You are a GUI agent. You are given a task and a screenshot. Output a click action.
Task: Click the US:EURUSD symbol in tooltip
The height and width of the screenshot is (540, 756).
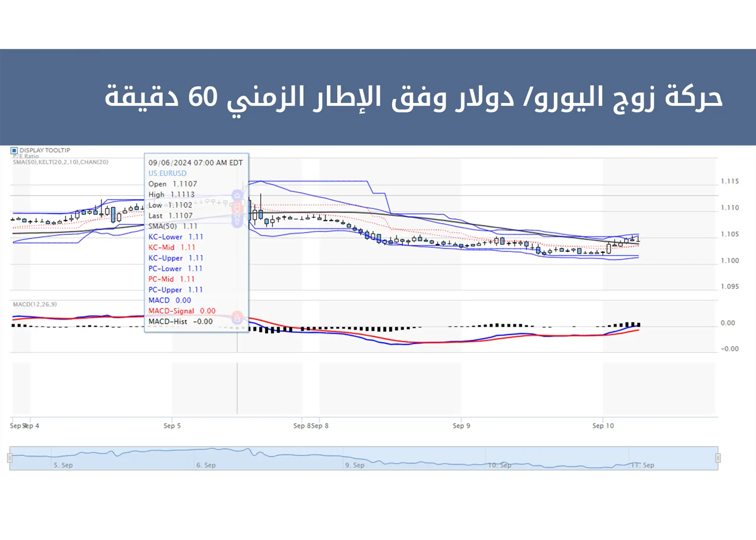pos(167,173)
